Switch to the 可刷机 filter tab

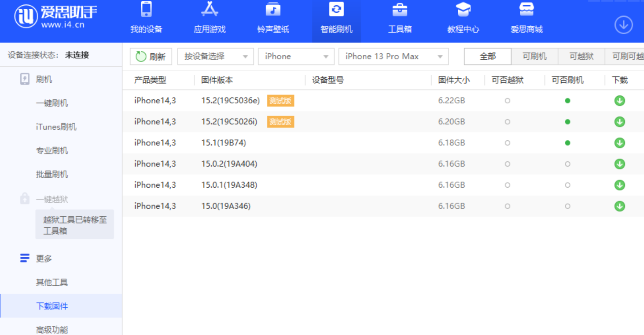tap(534, 56)
